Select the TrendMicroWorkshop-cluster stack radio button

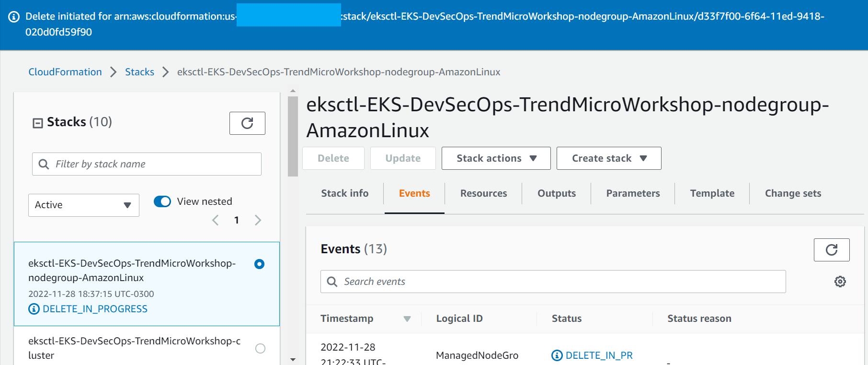(260, 348)
